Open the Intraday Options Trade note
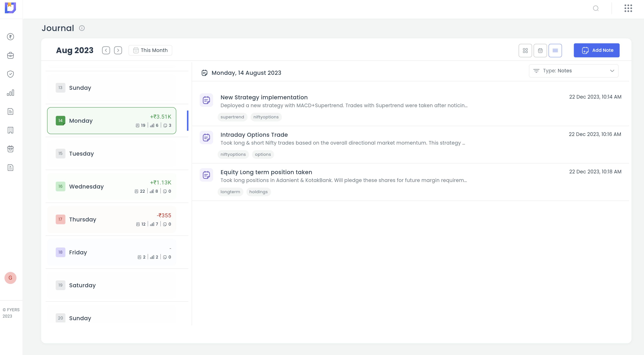The height and width of the screenshot is (355, 644). pos(254,135)
